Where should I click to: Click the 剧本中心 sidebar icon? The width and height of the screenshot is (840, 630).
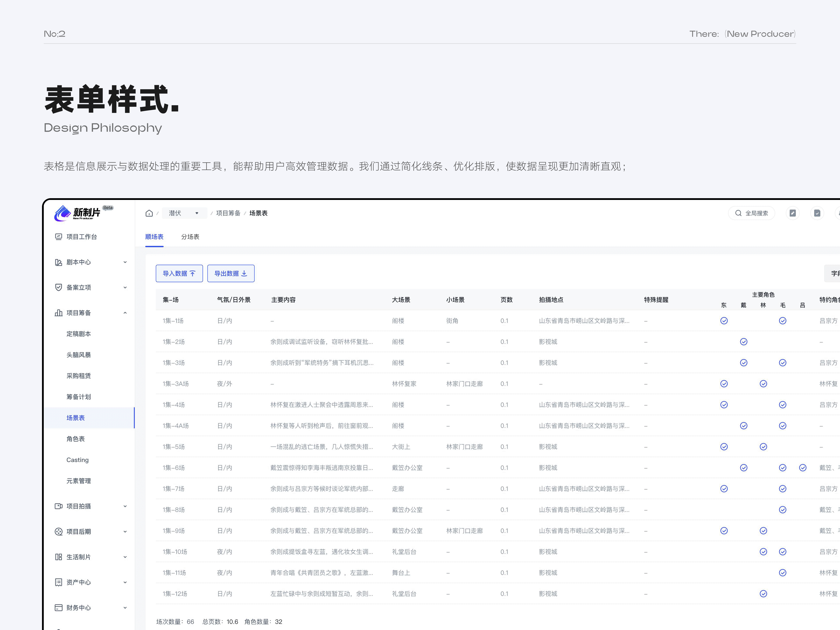pyautogui.click(x=58, y=262)
